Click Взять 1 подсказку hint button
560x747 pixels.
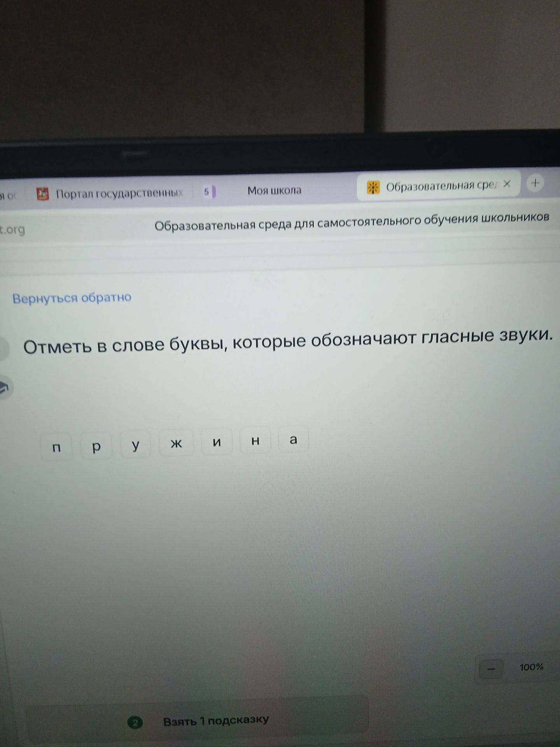198,721
